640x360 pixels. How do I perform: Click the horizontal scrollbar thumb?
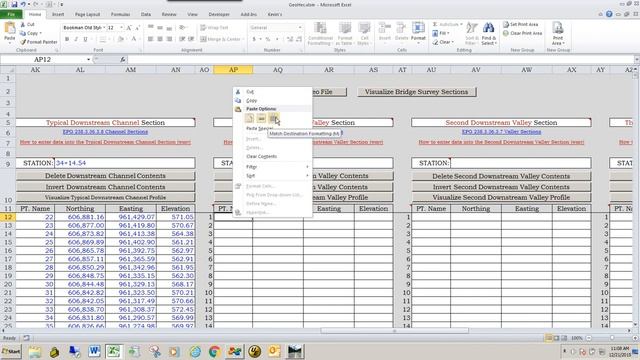(394, 331)
